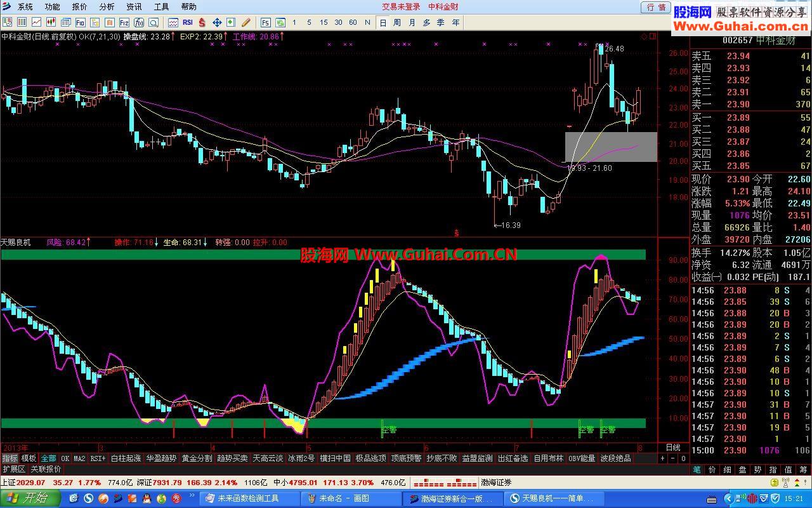Image resolution: width=812 pixels, height=508 pixels.
Task: Click the 关联报价 button
Action: [46, 469]
